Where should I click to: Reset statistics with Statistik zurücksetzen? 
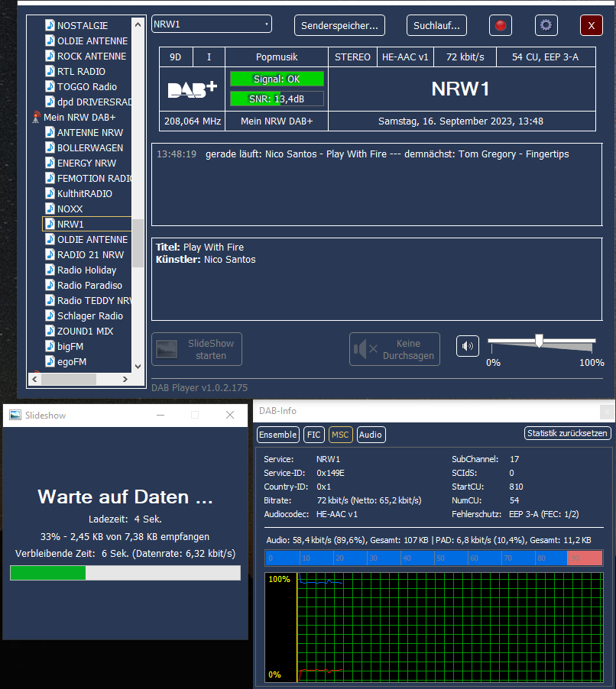tap(568, 433)
